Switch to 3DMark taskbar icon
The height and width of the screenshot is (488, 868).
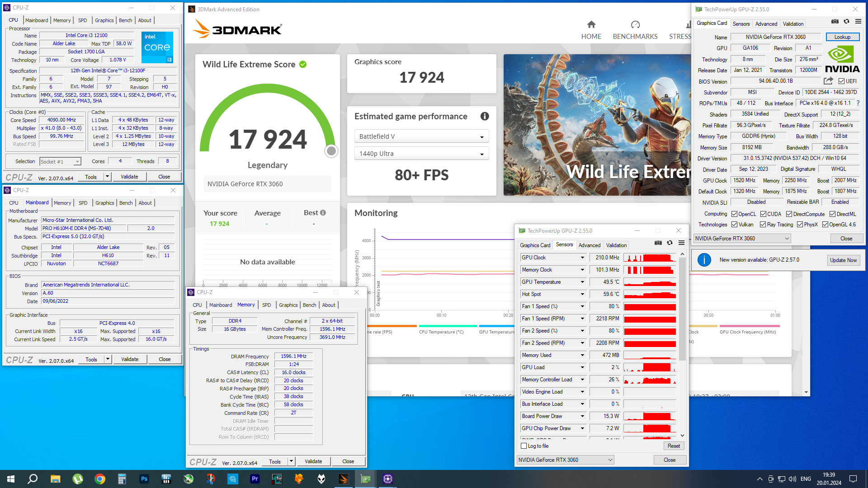coord(344,479)
